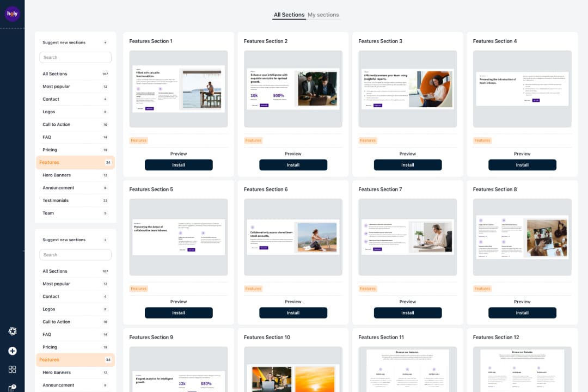Select 'Contact' in the upper category list
The height and width of the screenshot is (392, 588).
tap(75, 100)
